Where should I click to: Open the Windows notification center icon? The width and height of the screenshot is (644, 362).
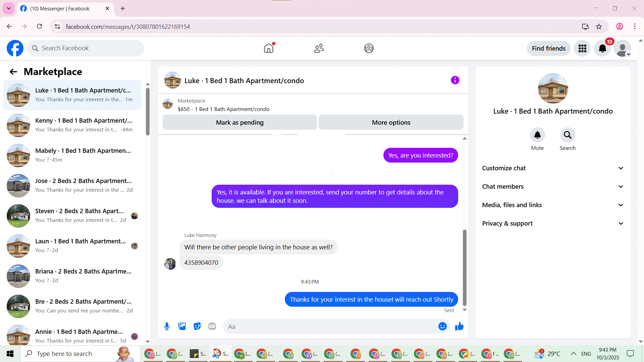[630, 354]
